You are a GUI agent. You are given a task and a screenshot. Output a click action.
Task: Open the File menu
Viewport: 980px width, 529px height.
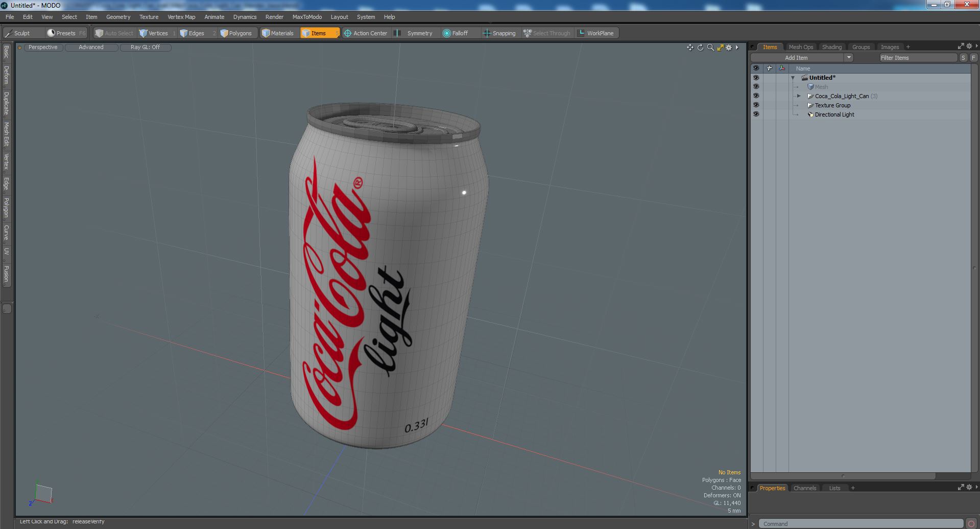click(x=10, y=17)
